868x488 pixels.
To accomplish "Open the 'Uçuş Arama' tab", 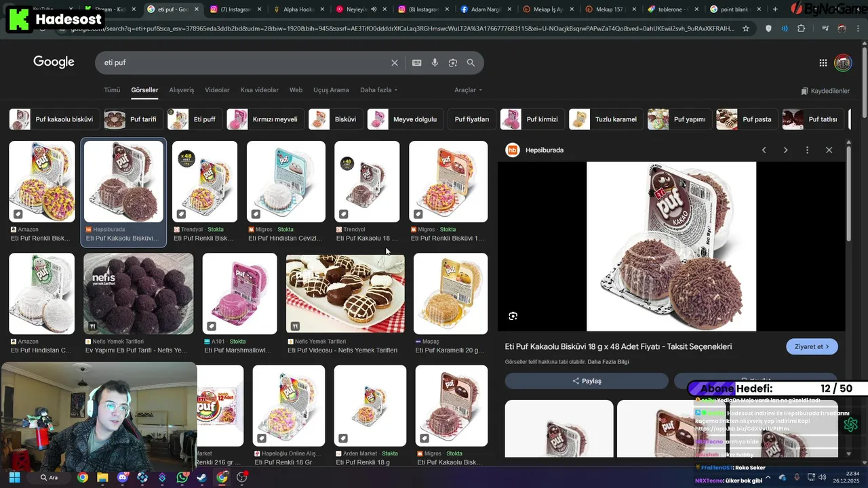I will [331, 90].
